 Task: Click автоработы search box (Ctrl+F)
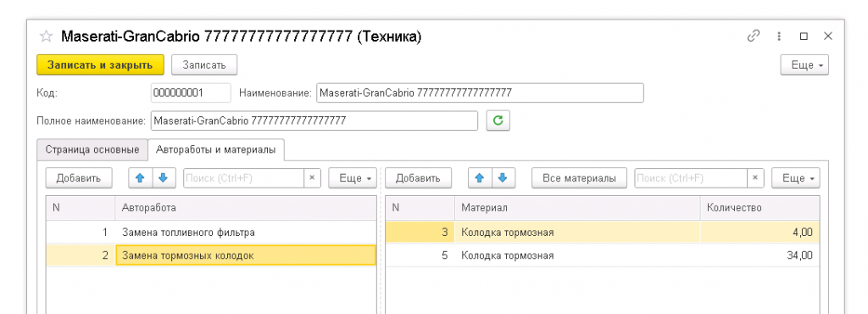click(243, 177)
